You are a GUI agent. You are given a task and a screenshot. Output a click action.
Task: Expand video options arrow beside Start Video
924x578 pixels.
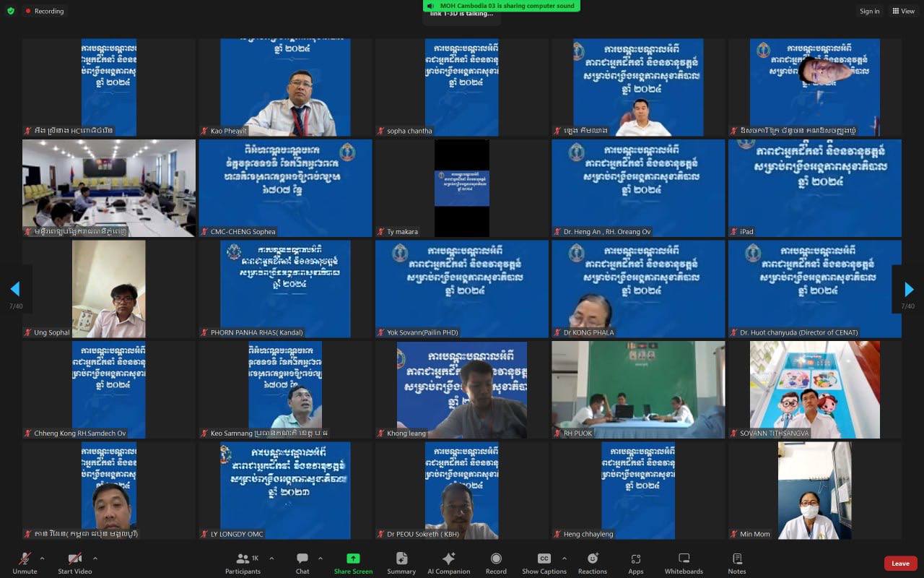[95, 558]
